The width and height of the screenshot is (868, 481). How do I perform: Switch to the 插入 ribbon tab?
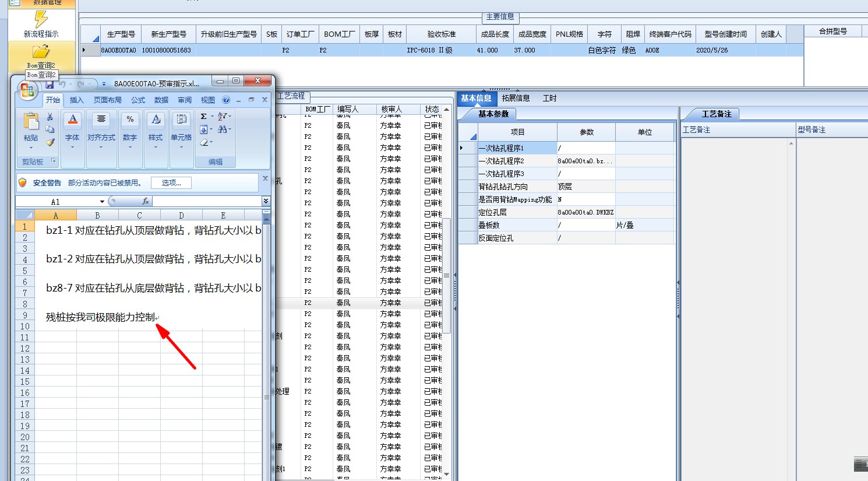pos(77,100)
